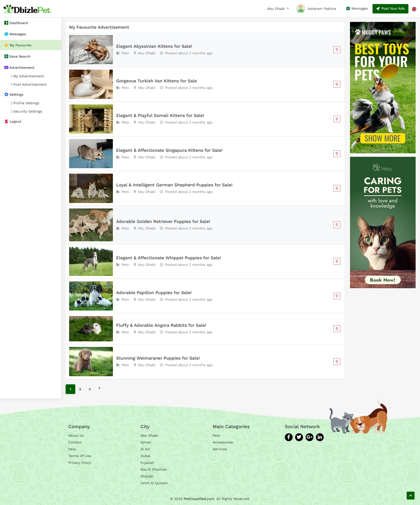Go to page 3
Image resolution: width=420 pixels, height=505 pixels.
coord(90,389)
